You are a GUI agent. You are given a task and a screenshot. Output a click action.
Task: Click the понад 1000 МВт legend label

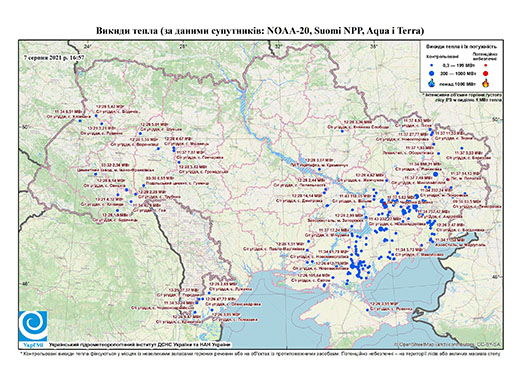pyautogui.click(x=456, y=83)
